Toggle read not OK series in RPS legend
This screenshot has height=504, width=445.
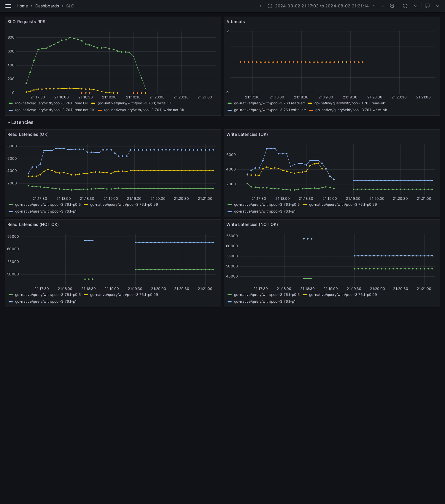55,110
